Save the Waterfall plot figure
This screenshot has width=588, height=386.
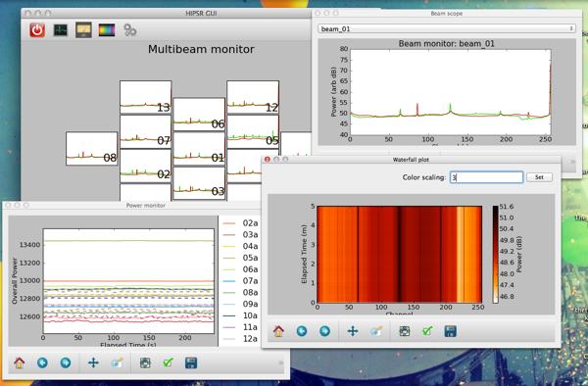tap(451, 331)
